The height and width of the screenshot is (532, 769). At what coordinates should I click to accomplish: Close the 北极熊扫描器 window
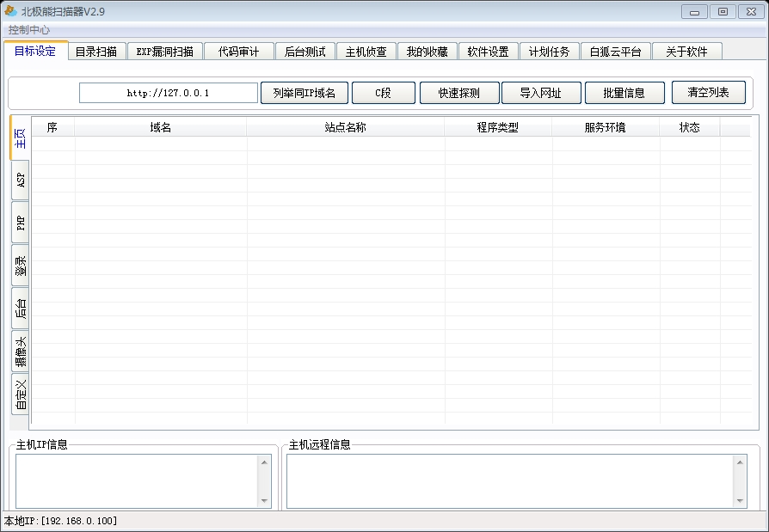coord(751,12)
